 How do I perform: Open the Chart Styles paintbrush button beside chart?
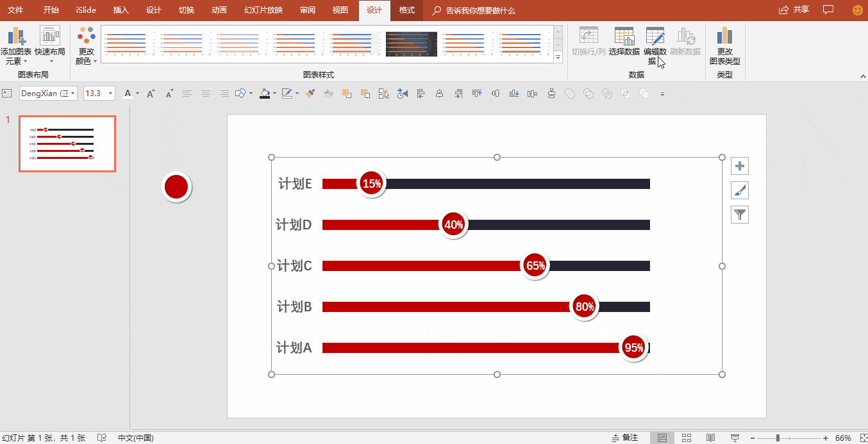pos(740,190)
